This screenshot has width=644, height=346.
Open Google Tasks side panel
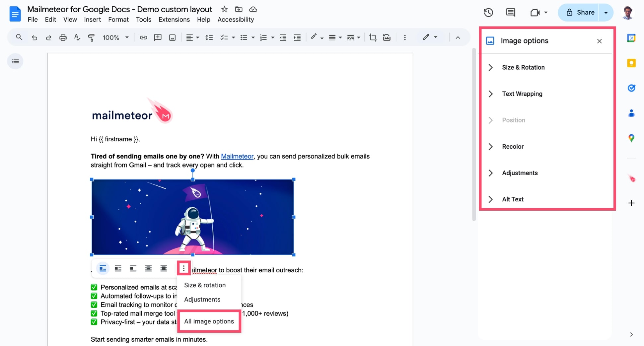click(x=631, y=88)
